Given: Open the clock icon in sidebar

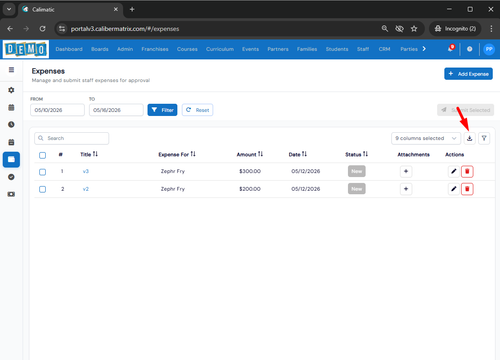Looking at the screenshot, I should [x=11, y=124].
